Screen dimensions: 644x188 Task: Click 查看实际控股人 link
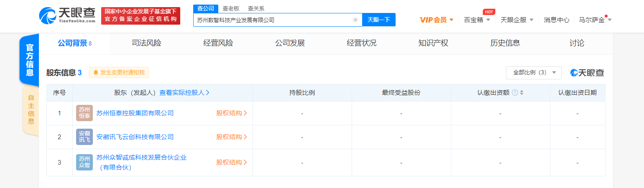[x=184, y=93]
